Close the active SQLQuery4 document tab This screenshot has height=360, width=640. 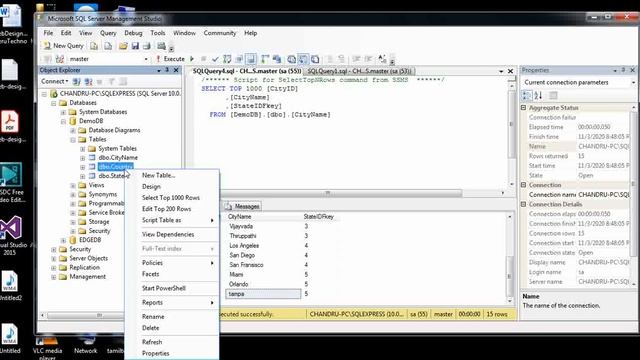coord(510,71)
